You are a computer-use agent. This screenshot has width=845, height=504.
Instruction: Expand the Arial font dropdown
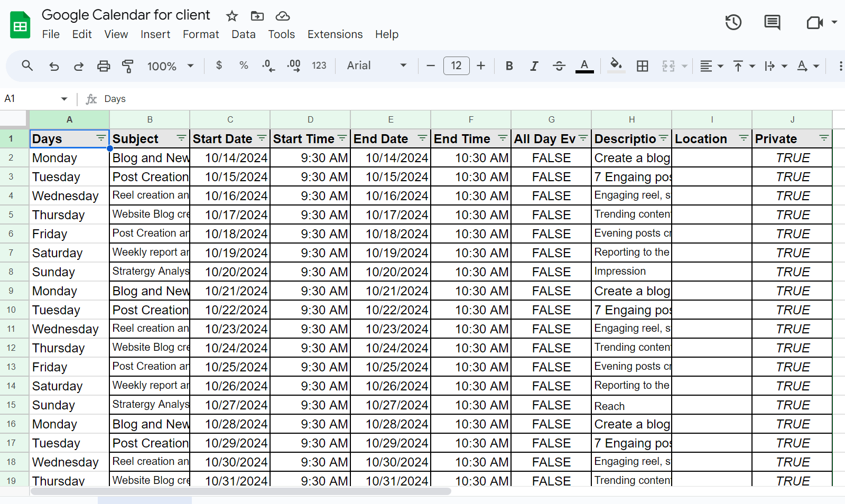coord(376,66)
